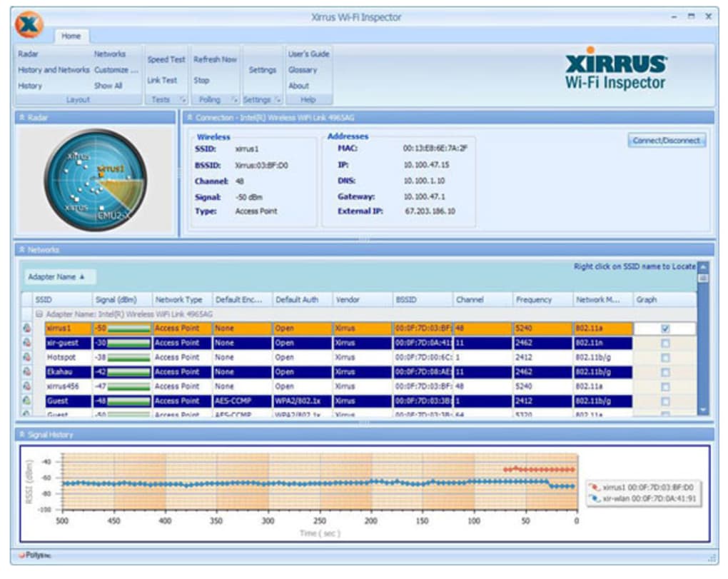Switch to the Home ribbon tab
The height and width of the screenshot is (579, 728).
(71, 36)
